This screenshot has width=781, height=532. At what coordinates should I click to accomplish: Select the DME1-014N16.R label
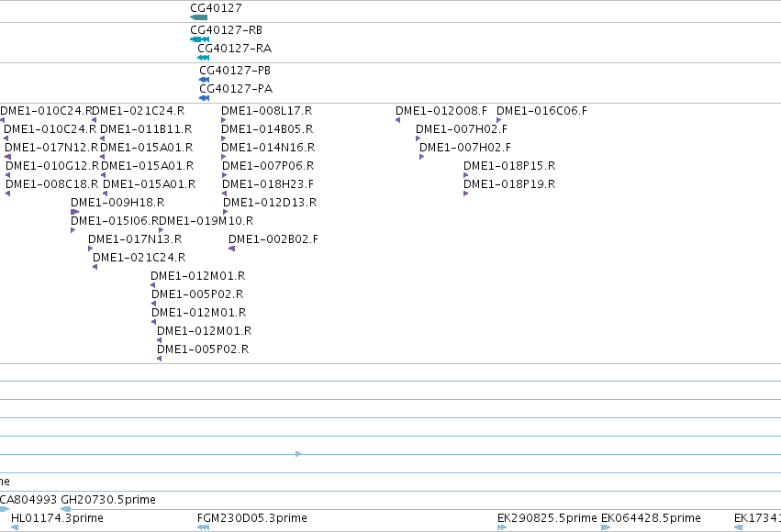(x=268, y=148)
